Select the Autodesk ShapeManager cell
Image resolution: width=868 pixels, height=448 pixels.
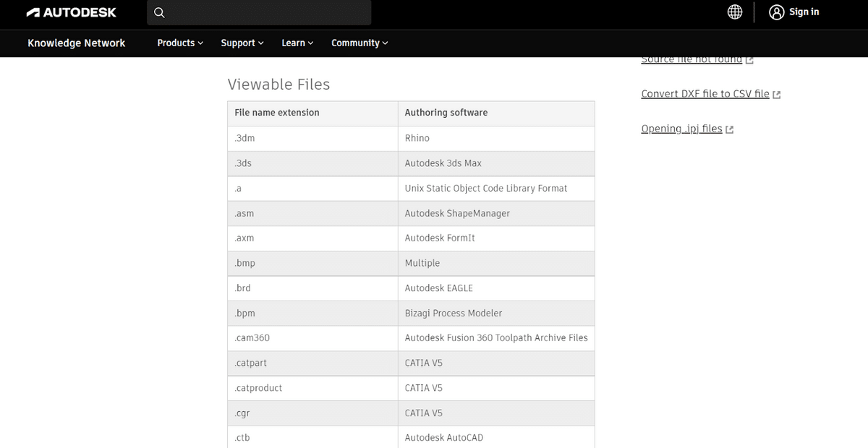pos(496,214)
